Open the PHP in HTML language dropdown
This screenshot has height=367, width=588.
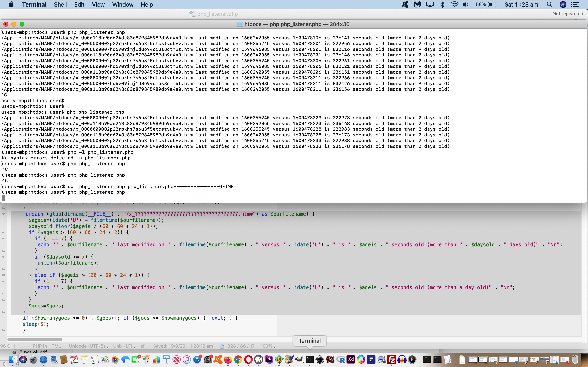click(x=48, y=346)
